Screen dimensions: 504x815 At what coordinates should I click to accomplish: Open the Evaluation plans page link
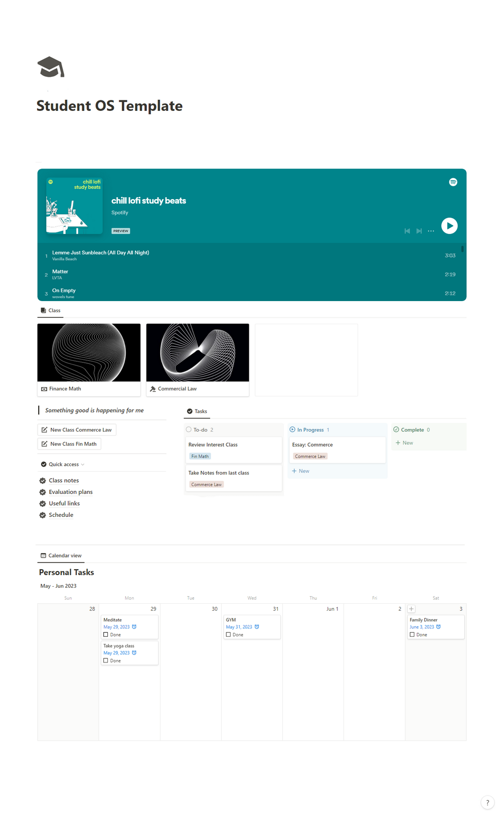(71, 492)
